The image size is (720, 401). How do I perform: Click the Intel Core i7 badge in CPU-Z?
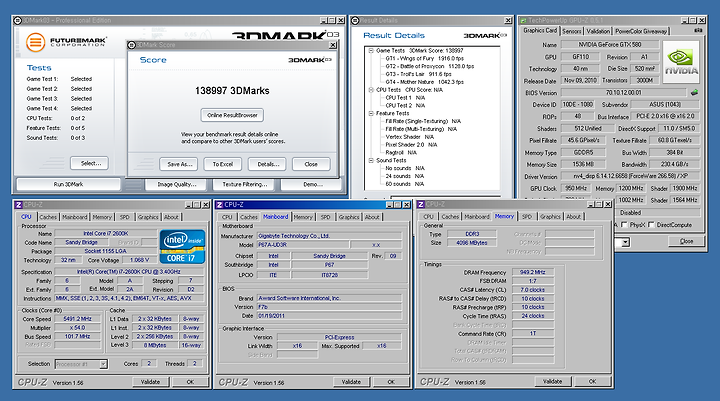coord(182,246)
